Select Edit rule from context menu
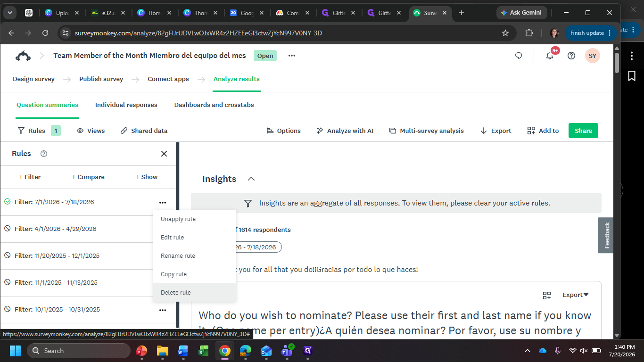Image resolution: width=644 pixels, height=362 pixels. point(195,238)
